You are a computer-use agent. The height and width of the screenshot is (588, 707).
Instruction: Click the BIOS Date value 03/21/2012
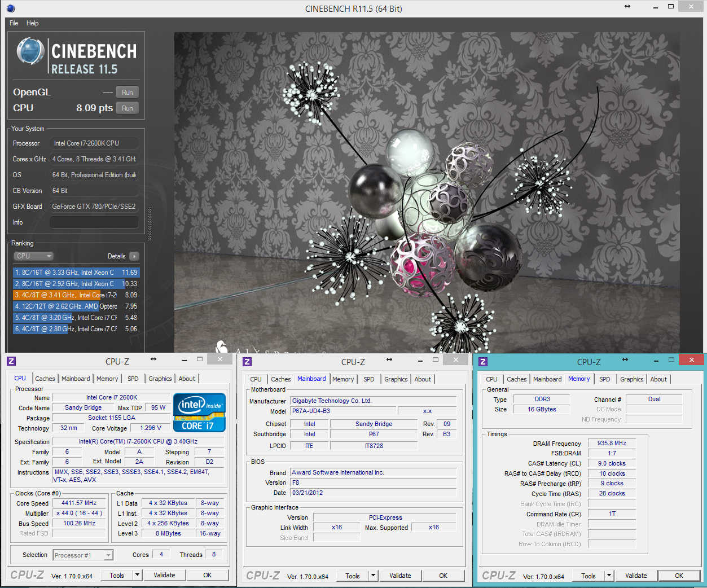click(373, 493)
